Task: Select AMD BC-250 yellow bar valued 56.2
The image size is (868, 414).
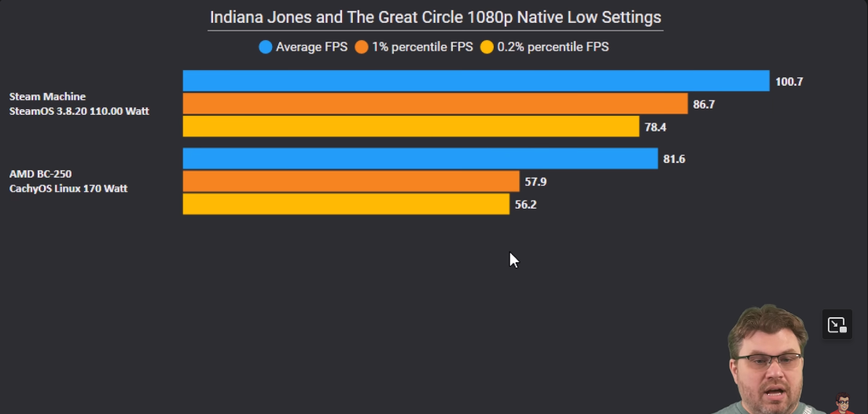Action: coord(346,204)
